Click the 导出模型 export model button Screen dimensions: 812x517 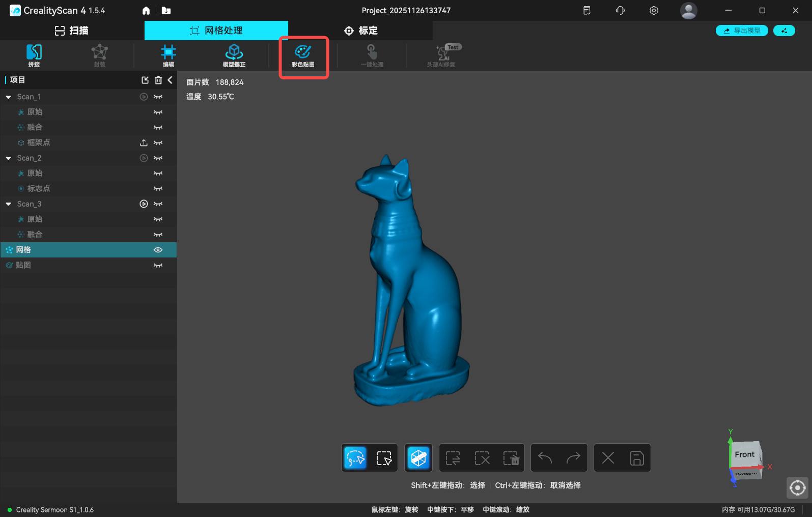(742, 31)
